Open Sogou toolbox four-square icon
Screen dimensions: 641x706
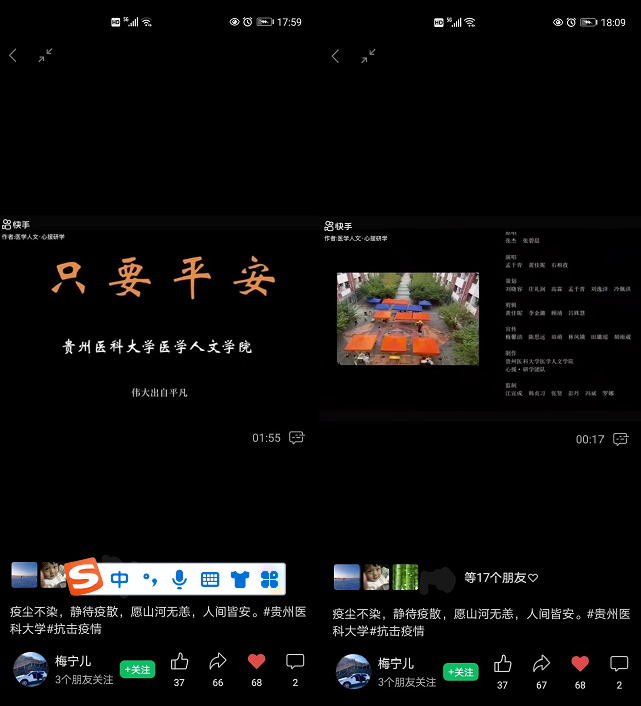[268, 578]
